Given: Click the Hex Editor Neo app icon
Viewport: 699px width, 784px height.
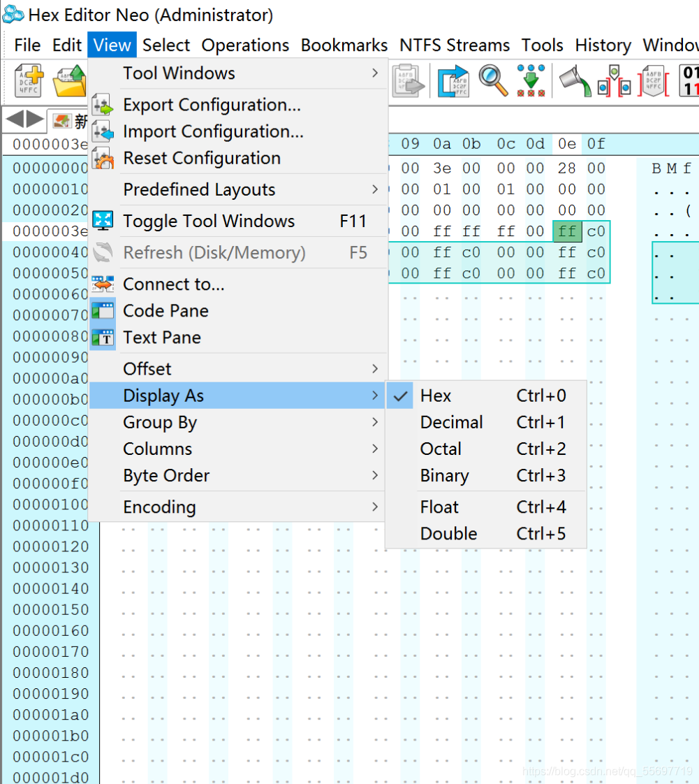Looking at the screenshot, I should tap(13, 14).
